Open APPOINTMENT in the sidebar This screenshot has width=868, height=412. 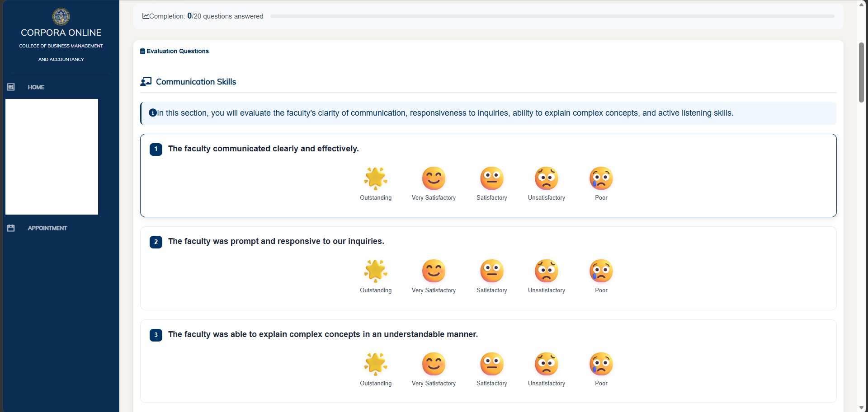pos(47,228)
